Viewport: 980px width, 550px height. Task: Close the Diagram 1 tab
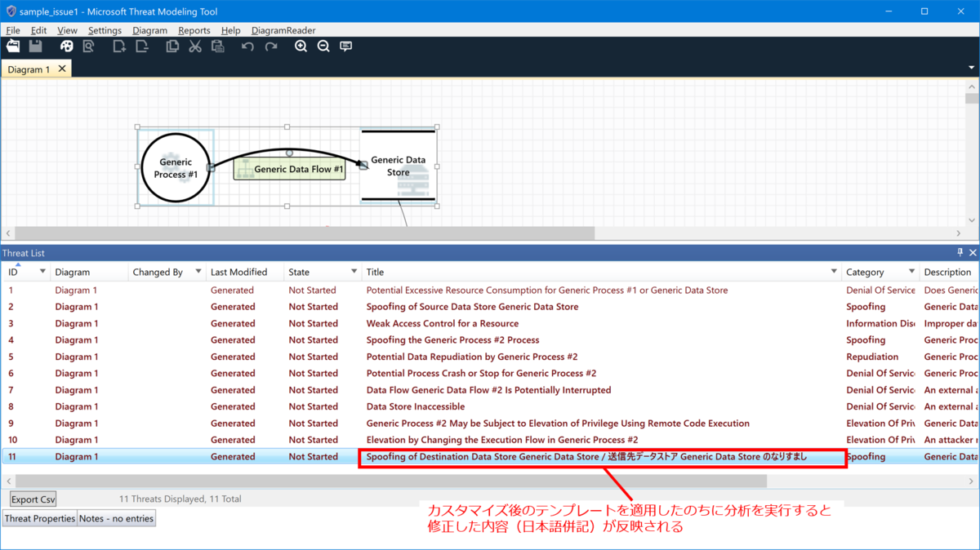[x=62, y=69]
